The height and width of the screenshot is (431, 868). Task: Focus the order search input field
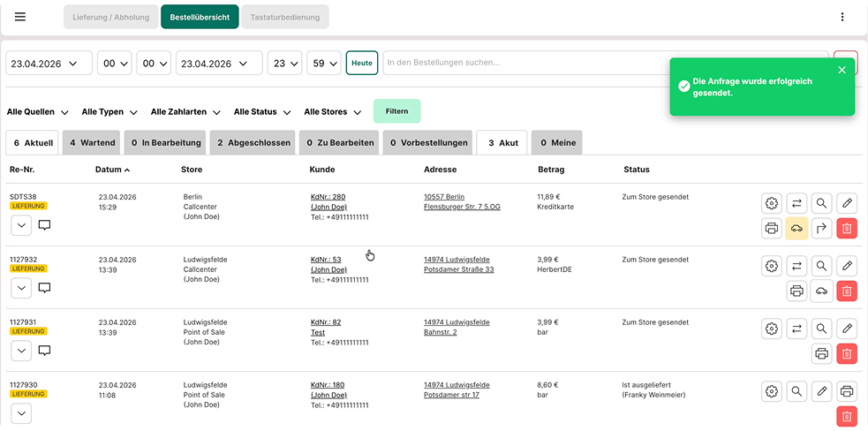pos(606,64)
